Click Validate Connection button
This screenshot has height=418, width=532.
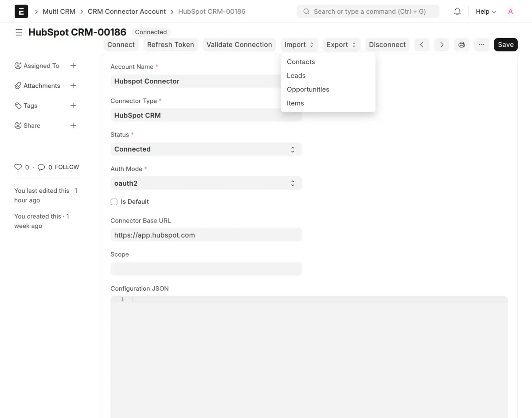(x=239, y=45)
